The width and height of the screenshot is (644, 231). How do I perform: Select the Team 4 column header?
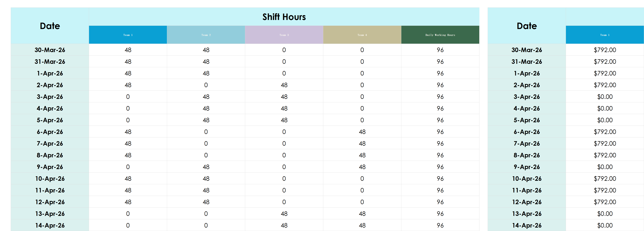[x=362, y=35]
